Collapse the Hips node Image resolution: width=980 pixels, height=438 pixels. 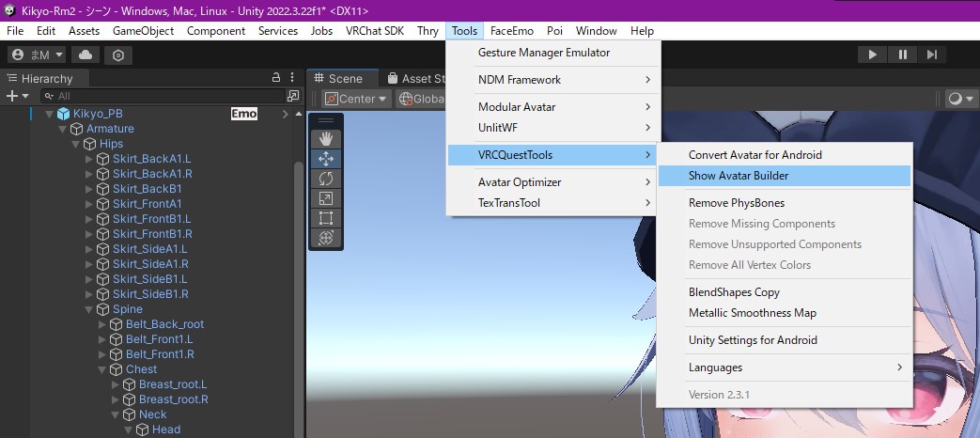75,144
